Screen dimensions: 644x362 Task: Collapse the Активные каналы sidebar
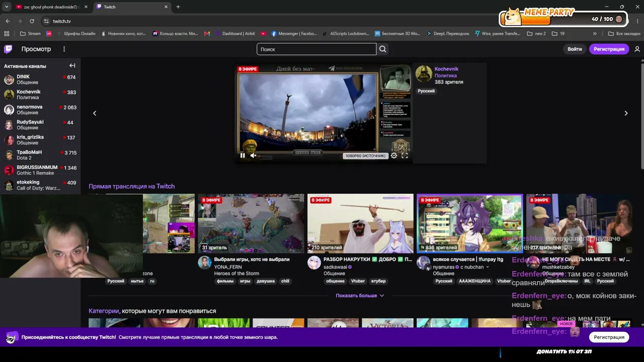[x=72, y=66]
